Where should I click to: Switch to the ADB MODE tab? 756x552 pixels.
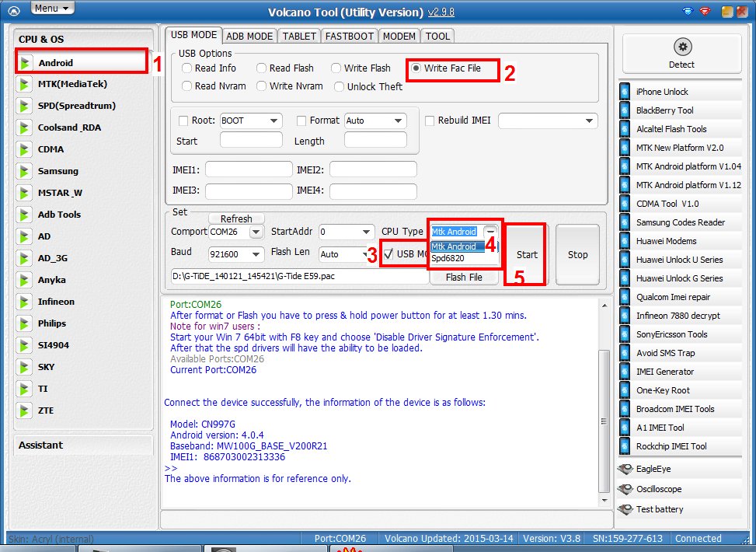coord(249,37)
